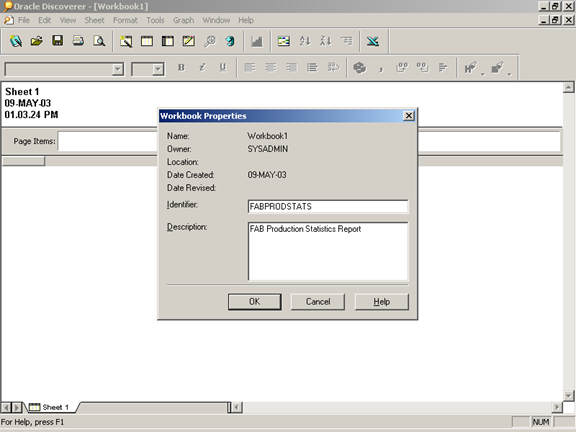576x432 pixels.
Task: Open the Format menu
Action: (125, 20)
